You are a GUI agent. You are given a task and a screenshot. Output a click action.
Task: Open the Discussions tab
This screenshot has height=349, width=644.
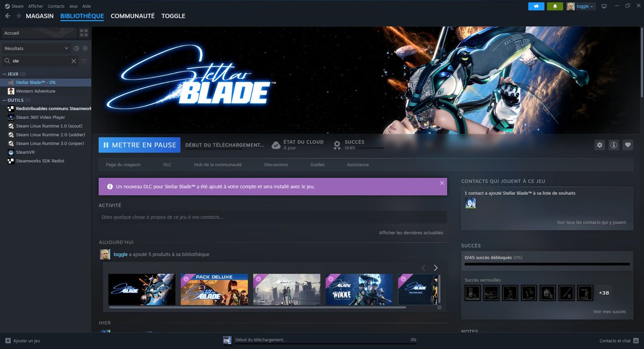[x=276, y=164]
